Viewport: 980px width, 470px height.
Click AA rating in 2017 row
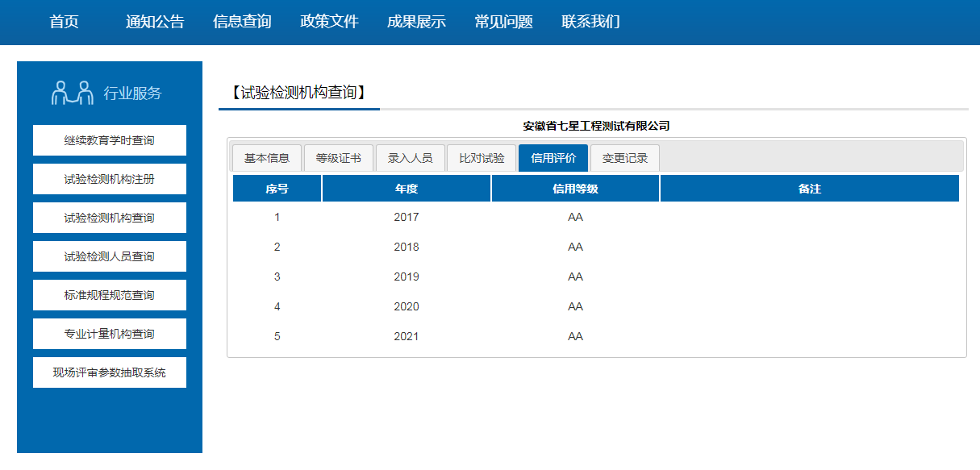pyautogui.click(x=575, y=217)
